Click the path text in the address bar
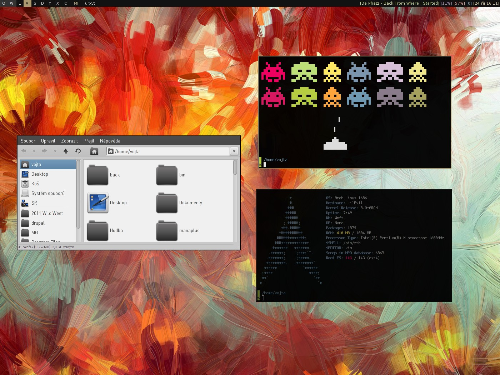The image size is (500, 375). tap(126, 151)
